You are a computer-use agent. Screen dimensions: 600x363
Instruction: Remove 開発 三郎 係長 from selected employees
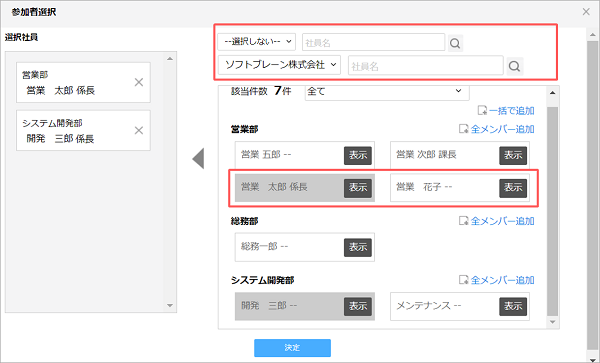(x=139, y=130)
